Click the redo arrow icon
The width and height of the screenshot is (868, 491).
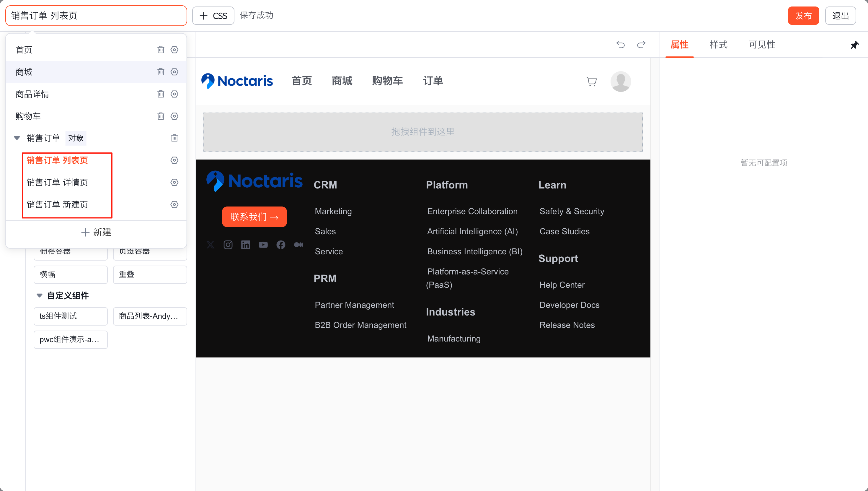641,45
